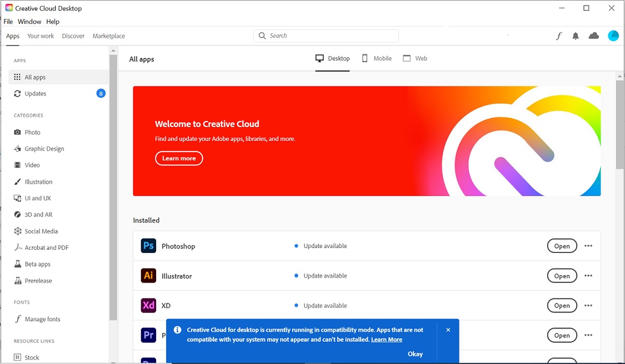Select the Web platform tab
625x364 pixels.
(x=415, y=59)
